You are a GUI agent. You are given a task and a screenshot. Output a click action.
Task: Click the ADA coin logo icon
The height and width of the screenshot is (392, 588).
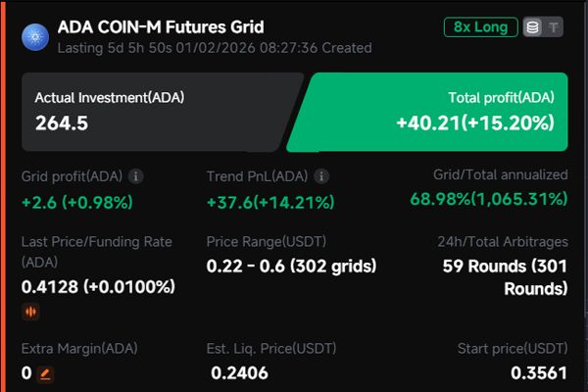click(x=36, y=36)
